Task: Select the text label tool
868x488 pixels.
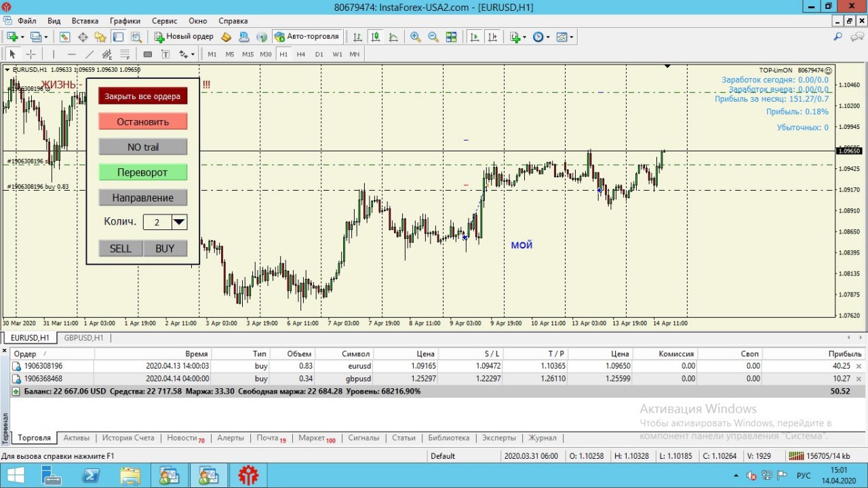Action: (165, 54)
